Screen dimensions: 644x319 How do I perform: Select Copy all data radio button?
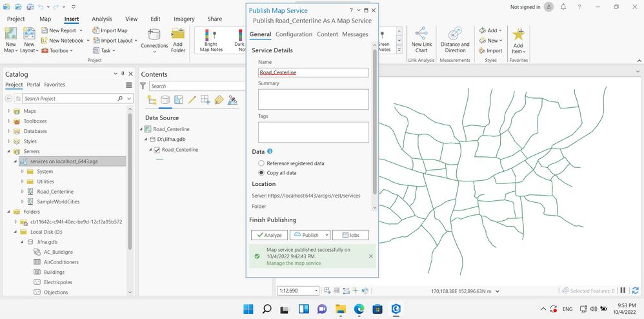point(261,172)
